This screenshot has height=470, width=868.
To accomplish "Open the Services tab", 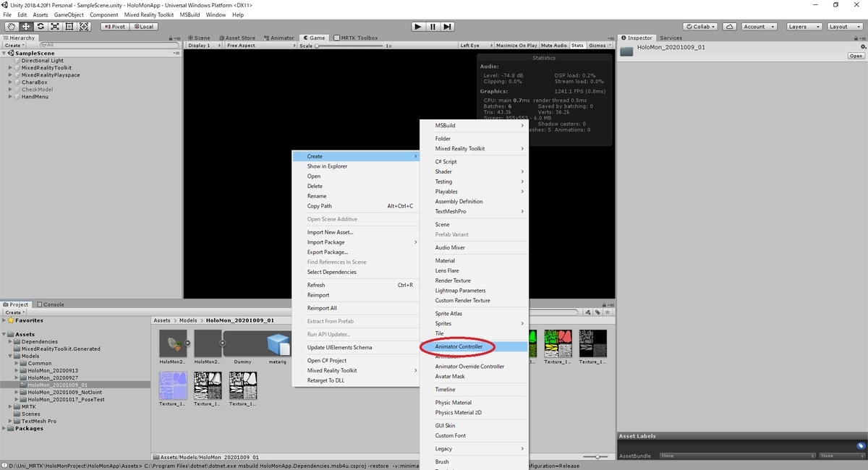I will tap(671, 38).
